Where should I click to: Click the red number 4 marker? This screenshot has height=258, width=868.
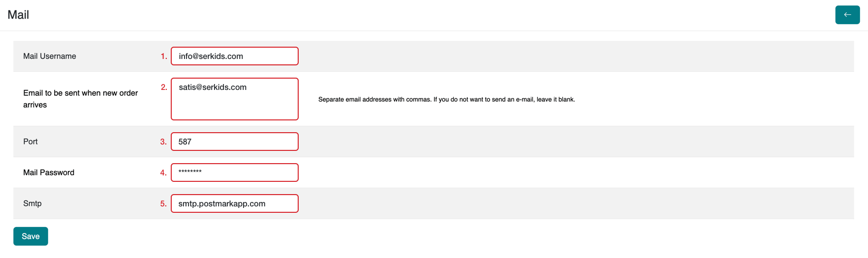163,173
